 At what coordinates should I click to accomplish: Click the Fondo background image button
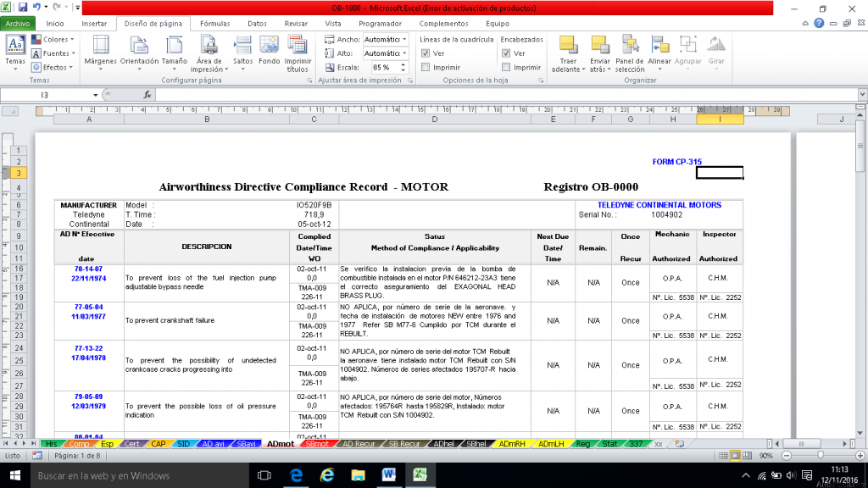[x=269, y=50]
